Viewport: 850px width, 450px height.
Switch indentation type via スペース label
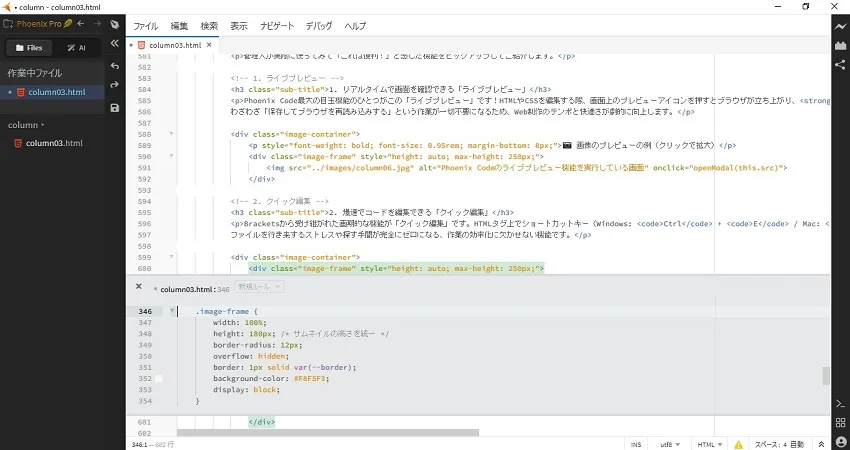768,445
